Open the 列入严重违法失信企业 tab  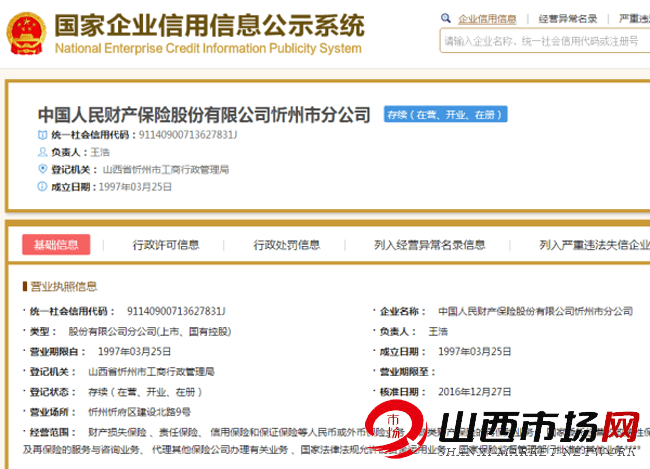594,245
